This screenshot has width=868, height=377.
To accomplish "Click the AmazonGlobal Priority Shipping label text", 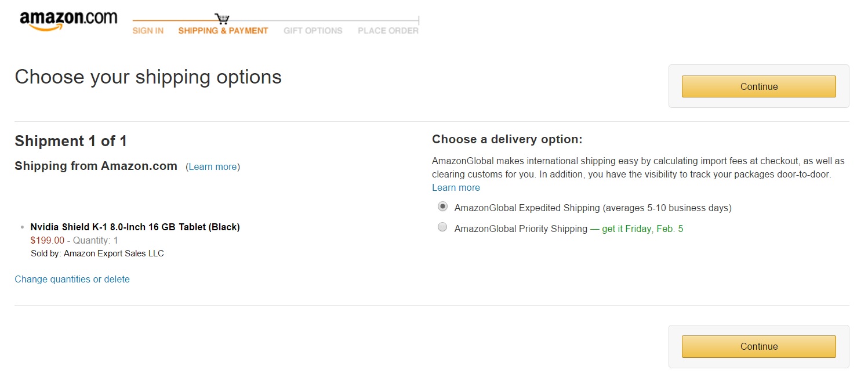I will click(521, 229).
